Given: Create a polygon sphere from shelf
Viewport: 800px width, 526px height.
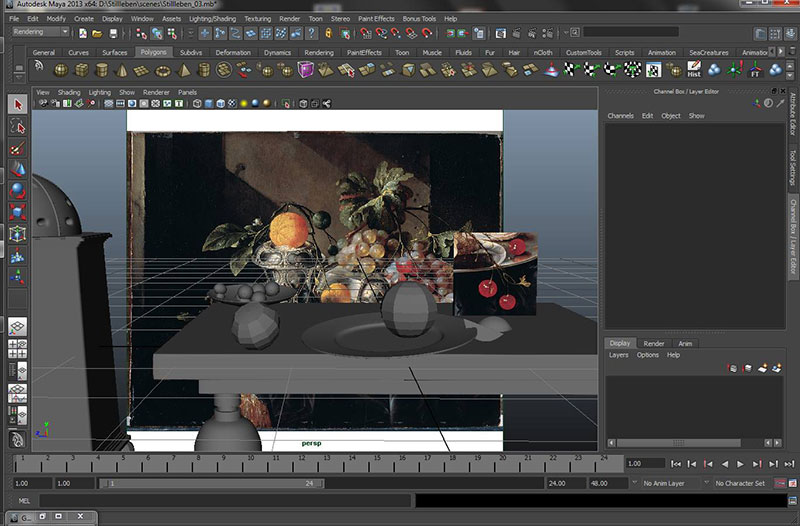Looking at the screenshot, I should coord(61,70).
